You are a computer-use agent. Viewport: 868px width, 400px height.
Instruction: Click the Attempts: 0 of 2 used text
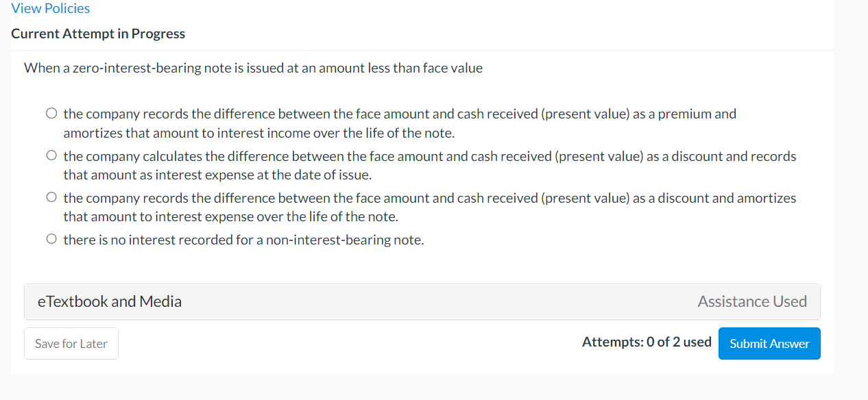pyautogui.click(x=646, y=341)
